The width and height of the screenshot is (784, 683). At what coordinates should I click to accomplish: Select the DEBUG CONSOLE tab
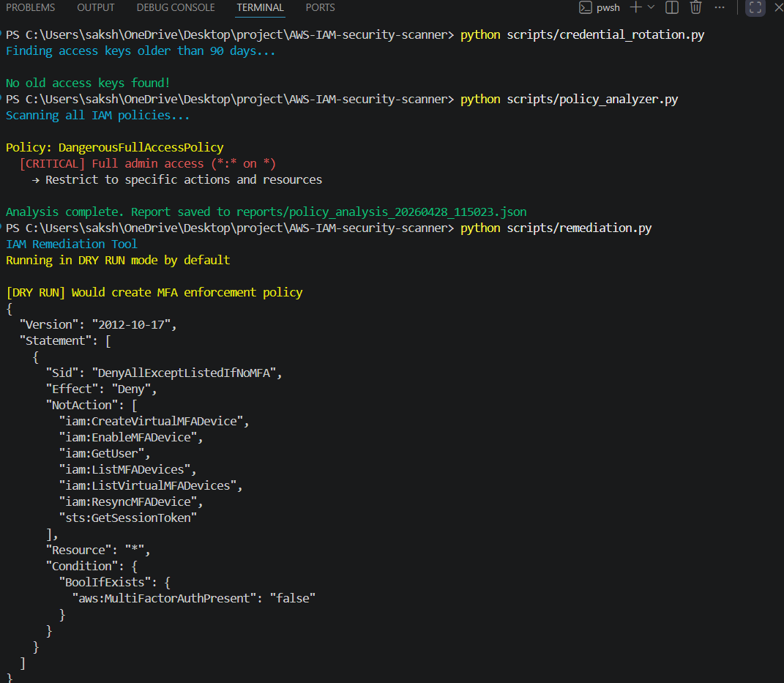(176, 7)
